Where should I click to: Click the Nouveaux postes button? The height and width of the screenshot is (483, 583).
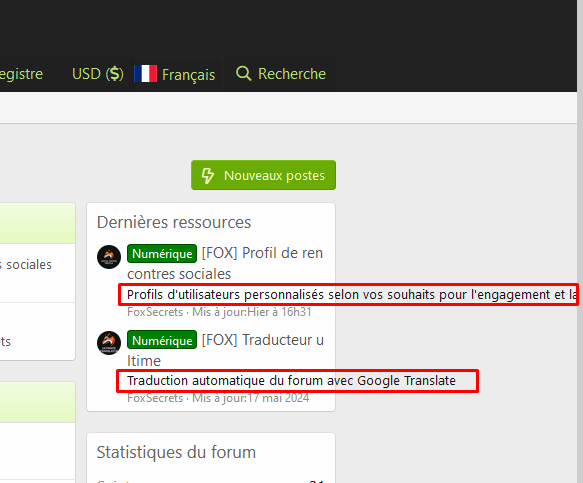[263, 175]
